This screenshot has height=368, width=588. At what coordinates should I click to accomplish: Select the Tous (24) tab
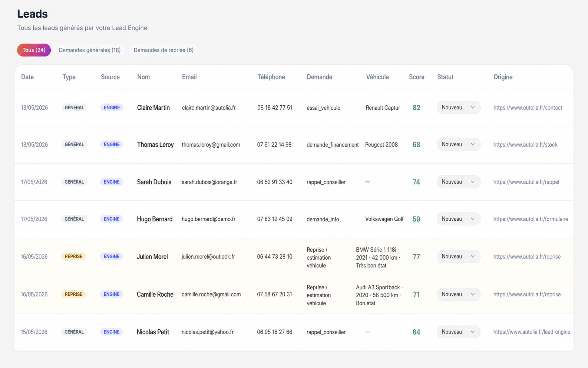34,50
